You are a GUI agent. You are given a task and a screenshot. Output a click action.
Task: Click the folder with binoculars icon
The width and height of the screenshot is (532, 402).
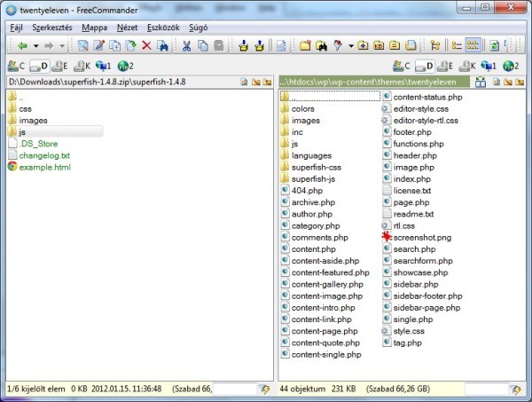tap(321, 45)
